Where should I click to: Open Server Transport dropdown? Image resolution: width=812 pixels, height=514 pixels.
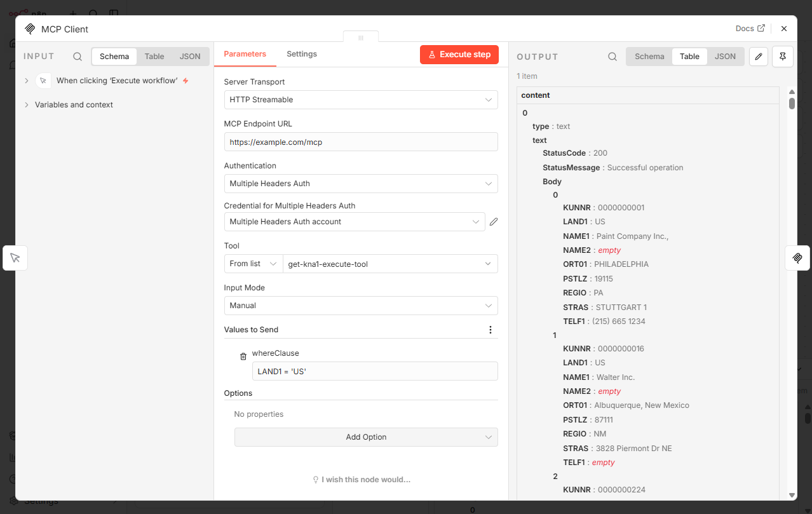[361, 100]
